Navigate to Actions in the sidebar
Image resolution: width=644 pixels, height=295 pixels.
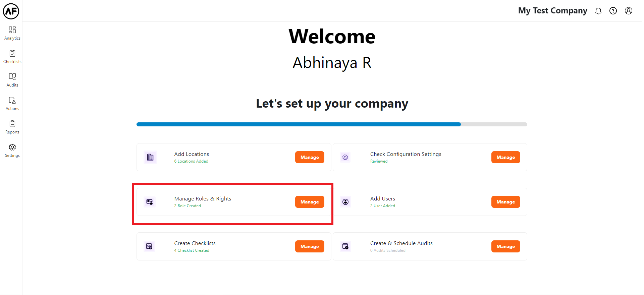[x=12, y=104]
